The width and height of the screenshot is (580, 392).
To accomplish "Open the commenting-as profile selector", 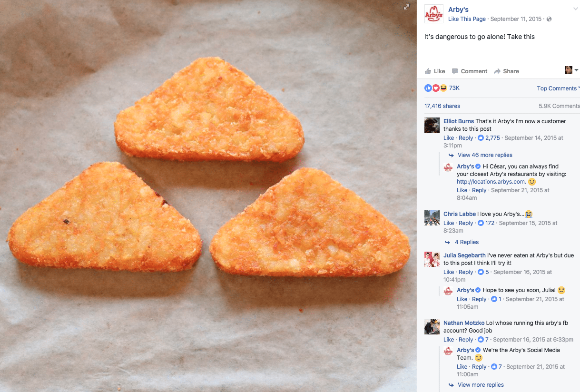I will coord(571,70).
